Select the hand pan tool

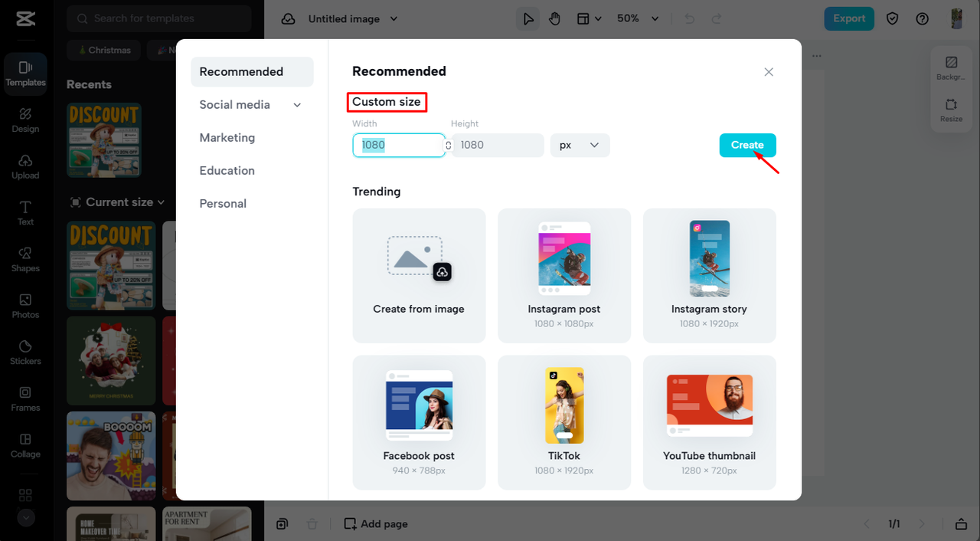tap(555, 18)
